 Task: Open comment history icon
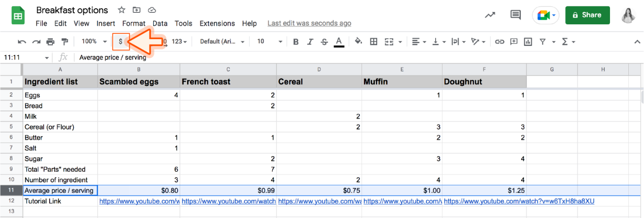point(516,15)
